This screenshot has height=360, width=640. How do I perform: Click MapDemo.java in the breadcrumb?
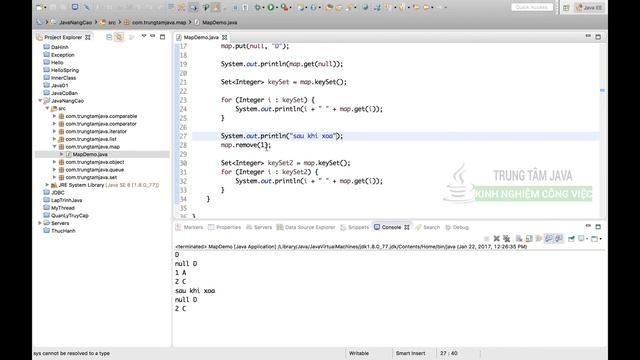(220, 22)
